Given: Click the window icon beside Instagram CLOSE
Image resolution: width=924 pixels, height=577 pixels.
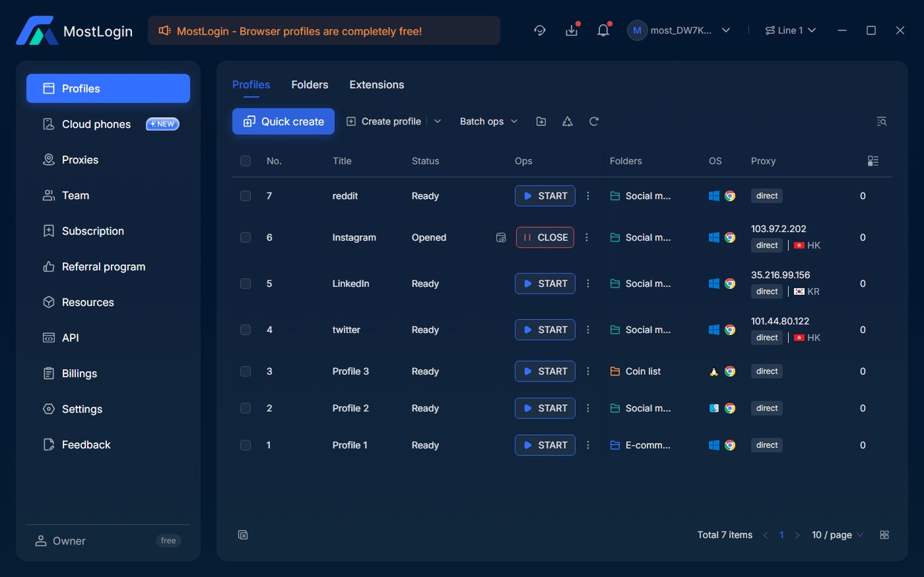Looking at the screenshot, I should point(501,237).
